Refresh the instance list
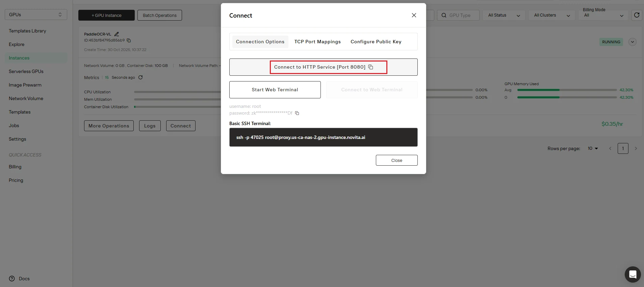Screen dimensions: 644x287 [x=637, y=15]
